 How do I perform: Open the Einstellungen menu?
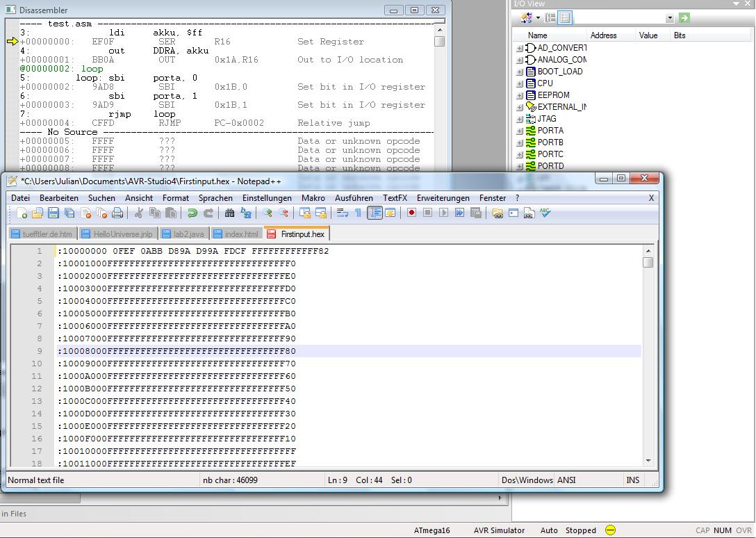coord(267,198)
